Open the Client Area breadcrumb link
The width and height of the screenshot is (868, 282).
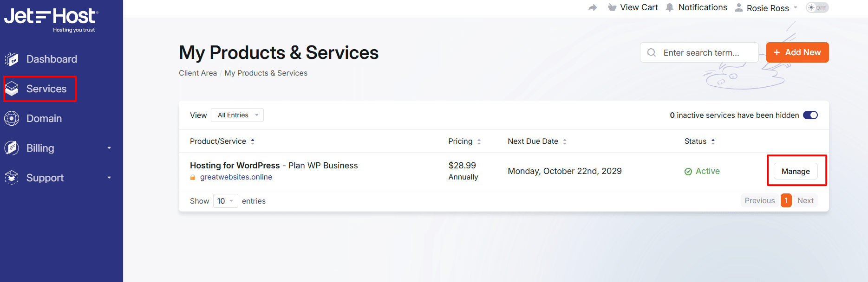198,73
